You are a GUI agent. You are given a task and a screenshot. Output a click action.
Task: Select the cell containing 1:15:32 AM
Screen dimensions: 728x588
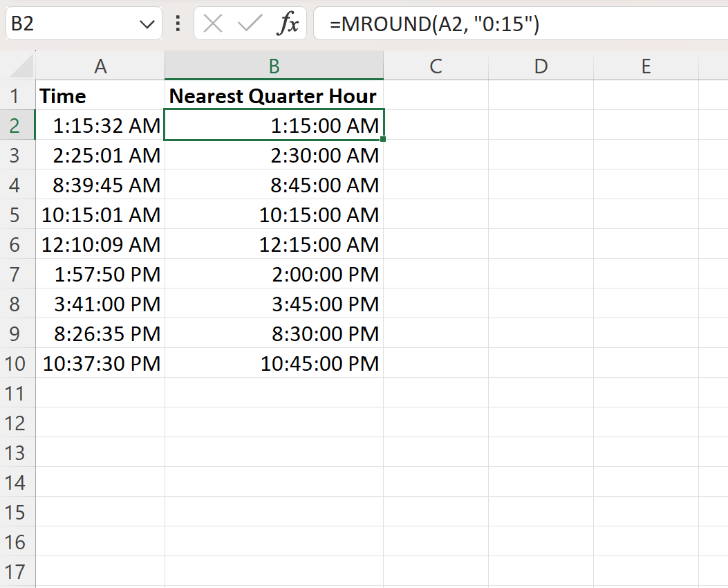(100, 125)
